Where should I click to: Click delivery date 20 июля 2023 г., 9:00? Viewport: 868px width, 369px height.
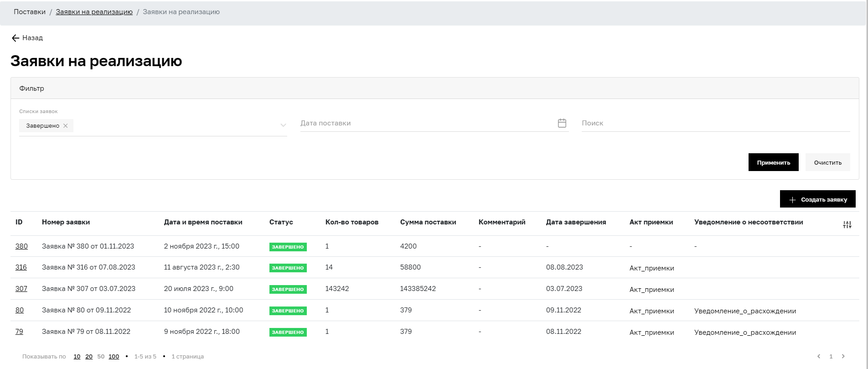coord(199,289)
